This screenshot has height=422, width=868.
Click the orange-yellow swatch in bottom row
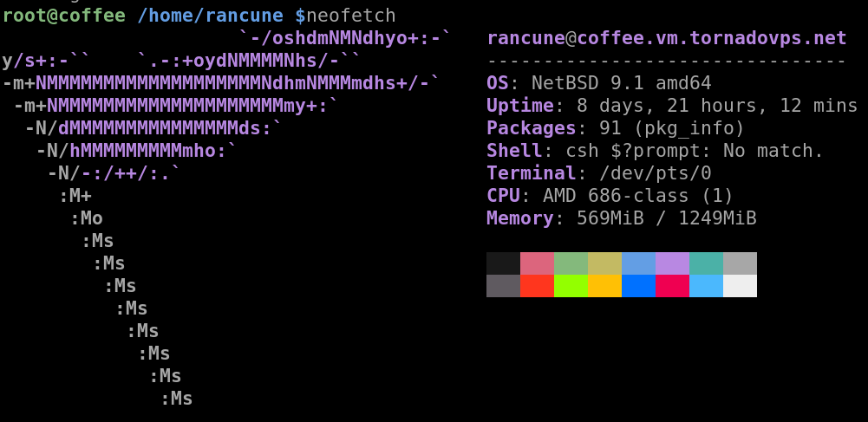click(604, 286)
